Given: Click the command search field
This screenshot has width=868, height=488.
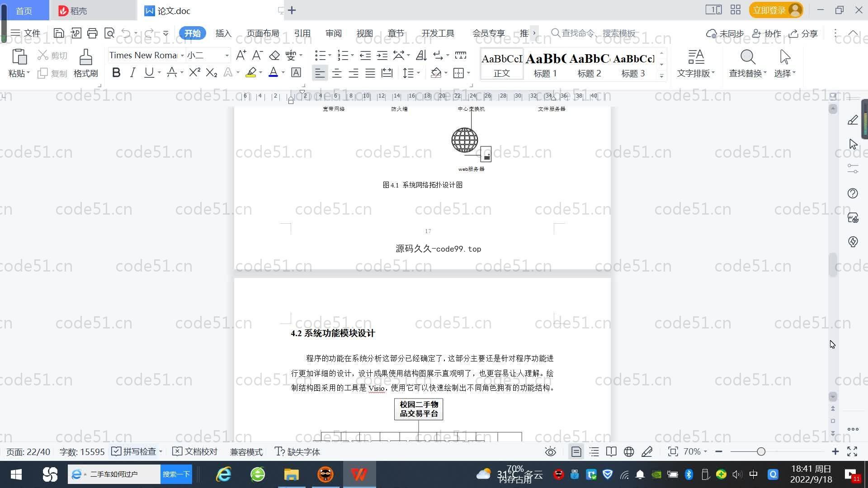Looking at the screenshot, I should (x=594, y=33).
